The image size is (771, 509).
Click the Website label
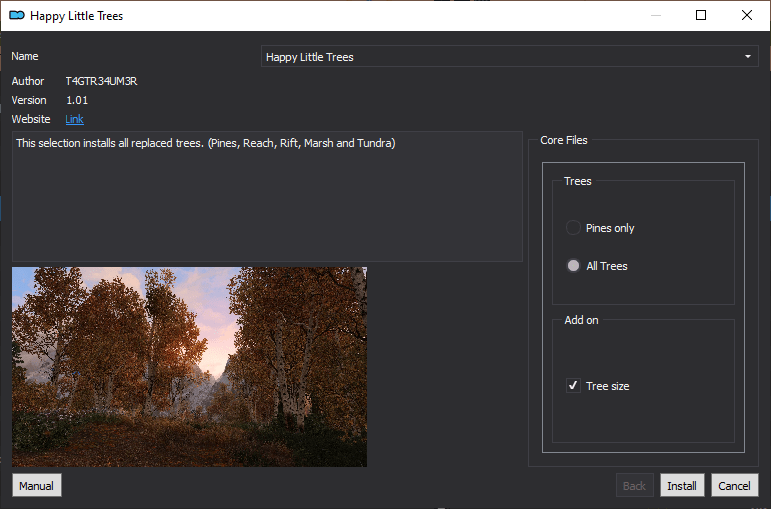point(31,119)
